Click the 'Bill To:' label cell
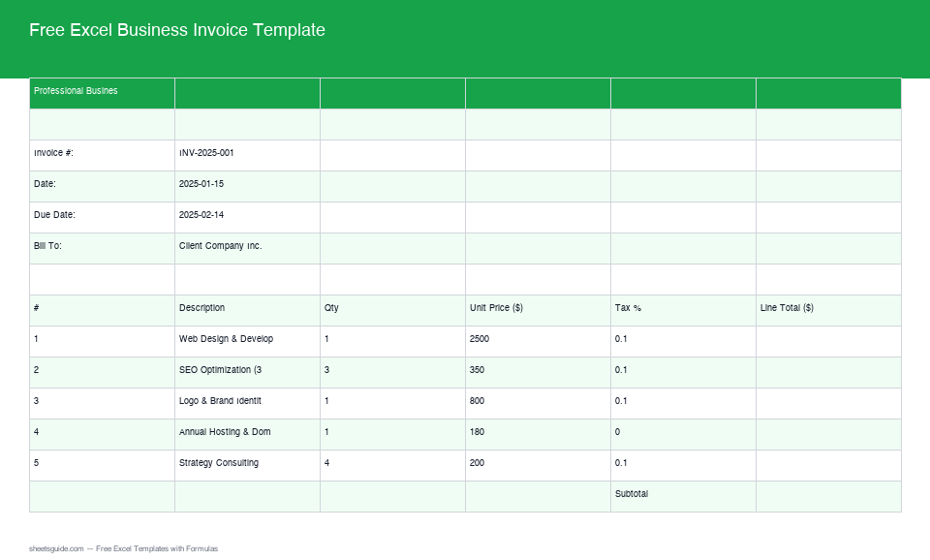 pos(102,247)
